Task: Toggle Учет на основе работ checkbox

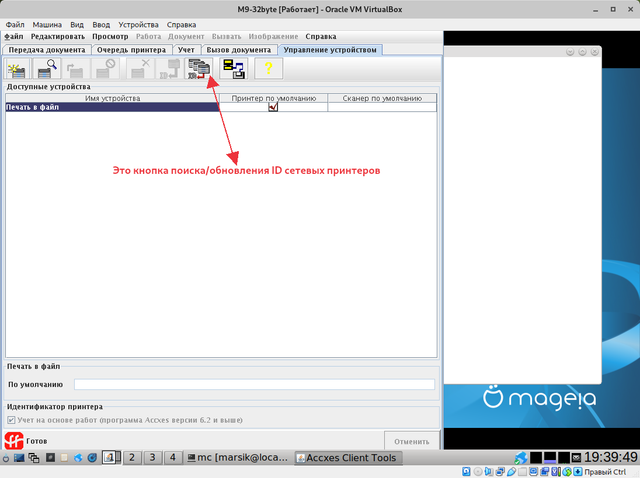Action: click(11, 420)
